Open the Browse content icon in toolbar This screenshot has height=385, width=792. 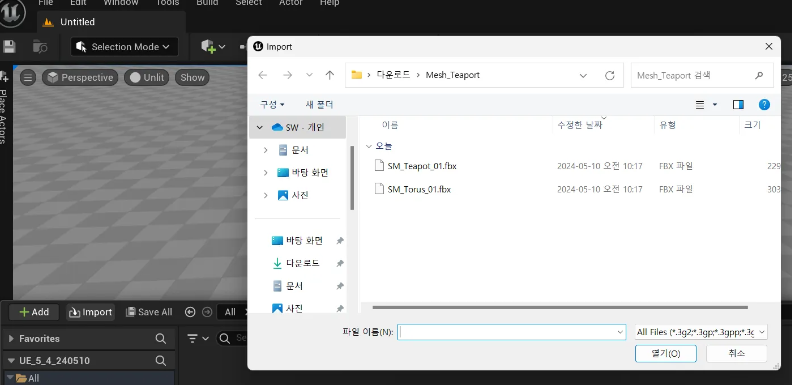coord(40,47)
